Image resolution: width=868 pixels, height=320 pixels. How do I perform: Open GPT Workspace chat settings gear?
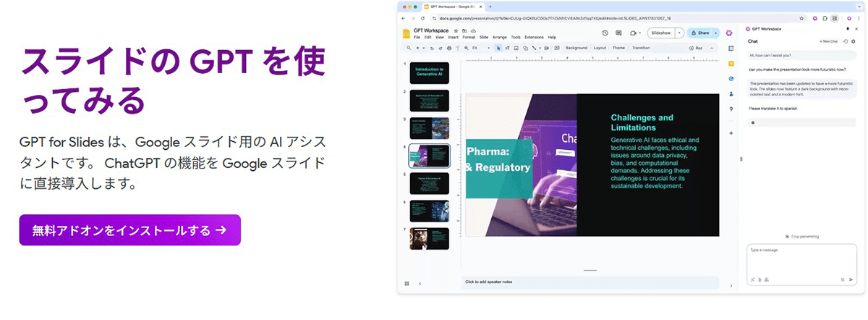(854, 41)
